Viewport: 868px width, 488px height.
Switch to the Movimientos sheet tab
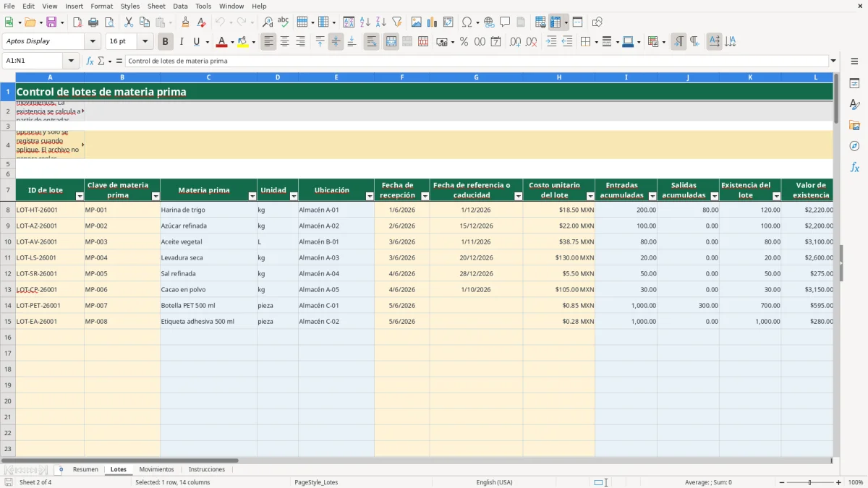tap(157, 469)
